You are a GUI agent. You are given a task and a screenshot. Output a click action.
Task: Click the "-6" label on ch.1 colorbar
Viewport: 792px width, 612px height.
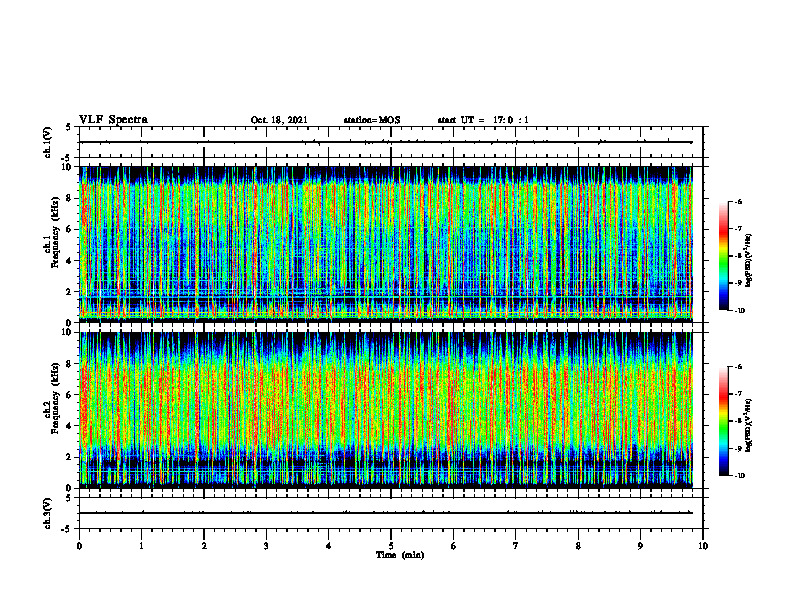tap(738, 201)
